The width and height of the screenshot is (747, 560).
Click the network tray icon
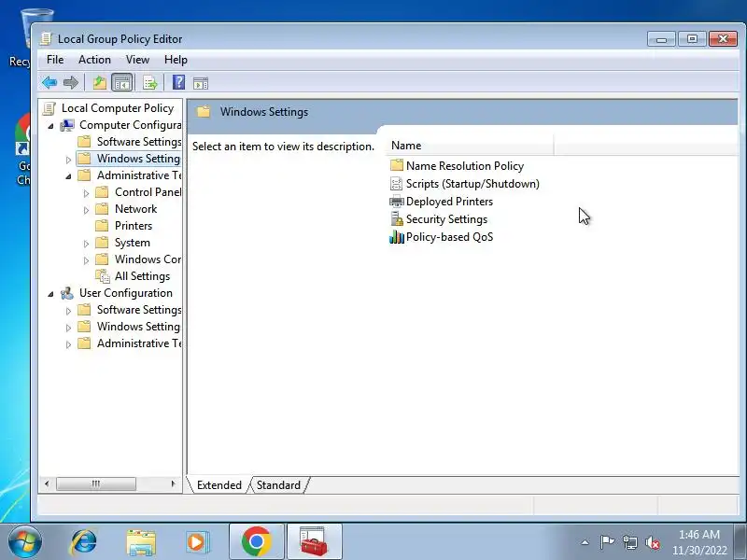[629, 542]
